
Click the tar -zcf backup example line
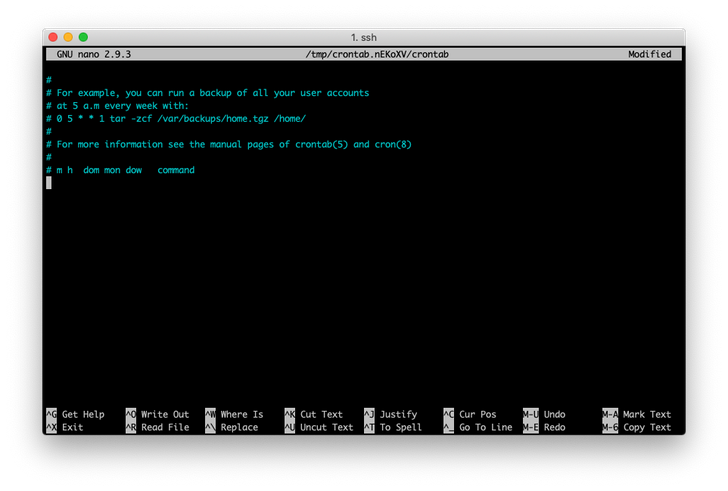pyautogui.click(x=176, y=119)
